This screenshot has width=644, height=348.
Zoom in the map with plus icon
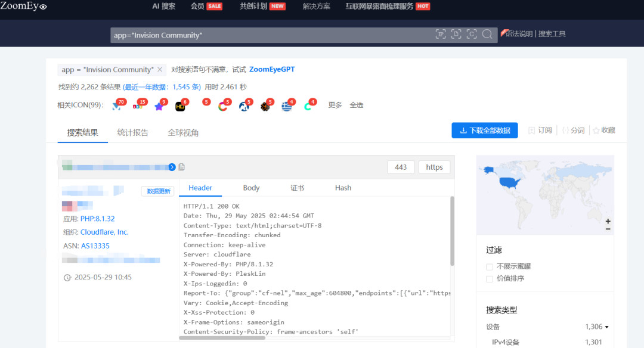coord(608,221)
